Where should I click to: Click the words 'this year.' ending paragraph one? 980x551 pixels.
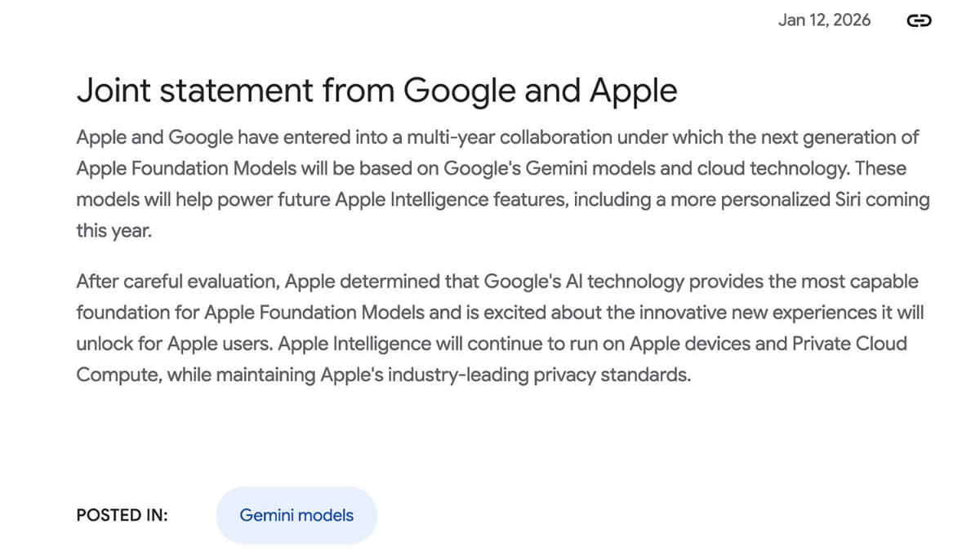pyautogui.click(x=114, y=231)
